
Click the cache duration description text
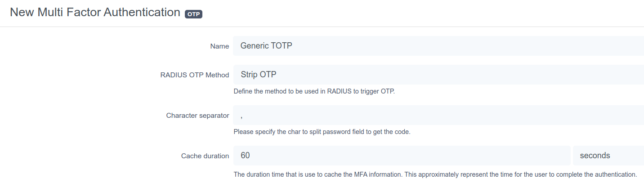point(435,174)
